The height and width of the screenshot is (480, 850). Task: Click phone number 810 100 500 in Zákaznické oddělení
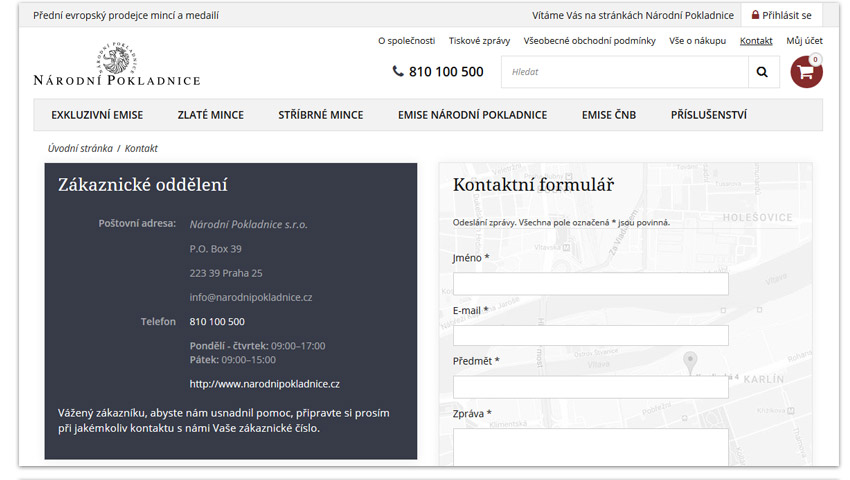point(217,322)
